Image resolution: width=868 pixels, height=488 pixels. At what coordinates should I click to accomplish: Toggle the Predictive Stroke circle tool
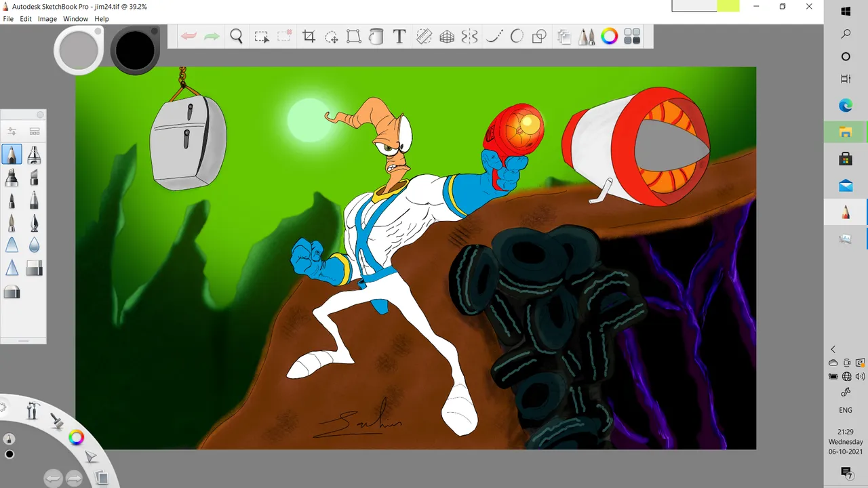517,37
